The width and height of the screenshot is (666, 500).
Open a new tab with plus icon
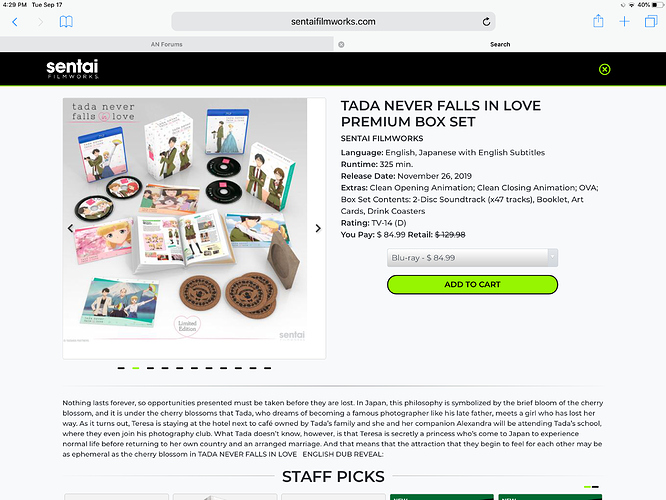coord(624,22)
